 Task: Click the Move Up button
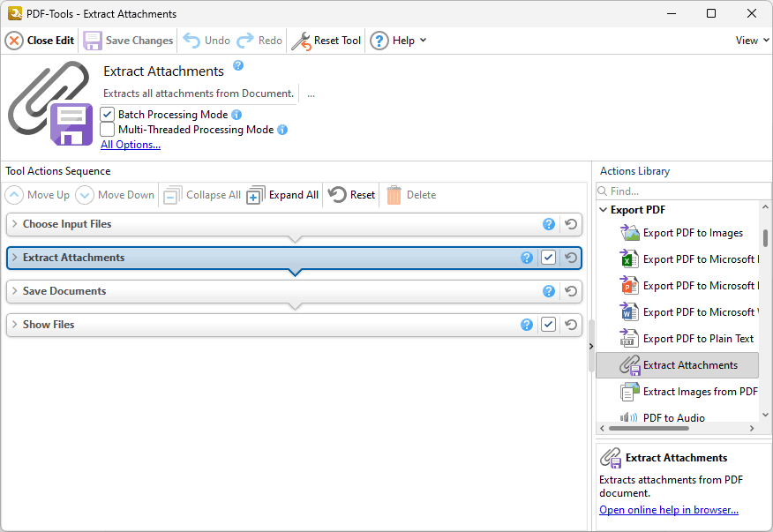coord(37,195)
